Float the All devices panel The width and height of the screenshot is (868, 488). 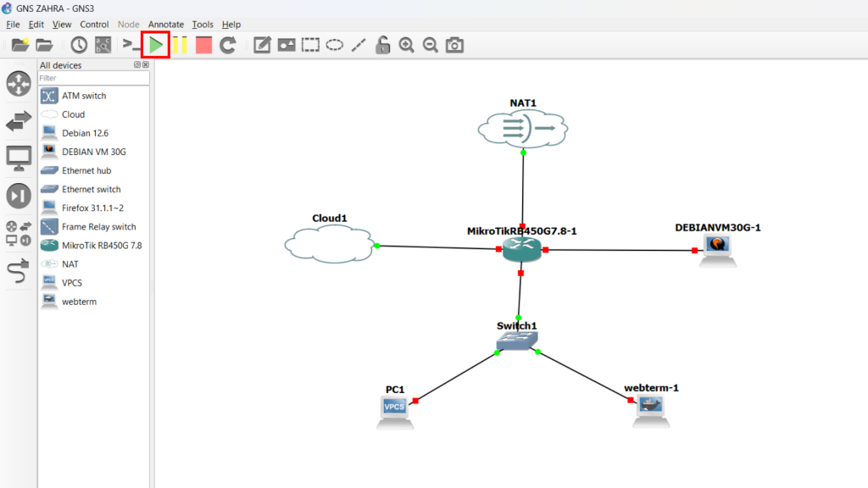click(x=136, y=65)
